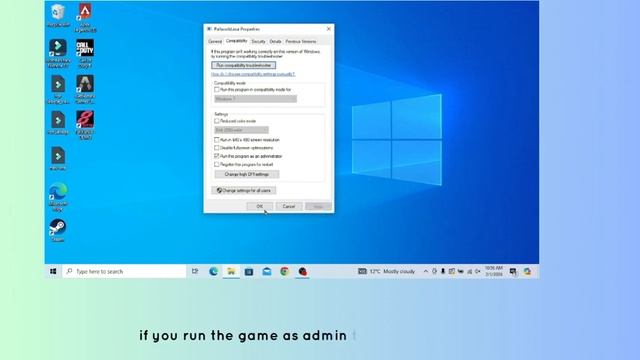
Task: Open the Details tab
Action: click(276, 42)
